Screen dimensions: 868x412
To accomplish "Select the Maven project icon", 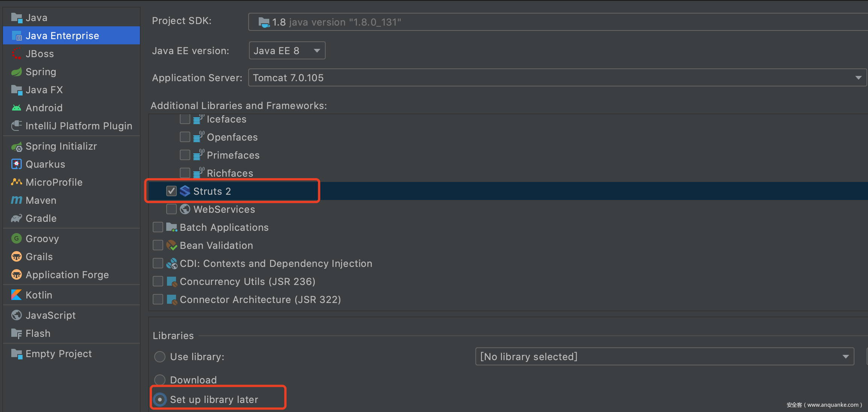I will point(17,200).
